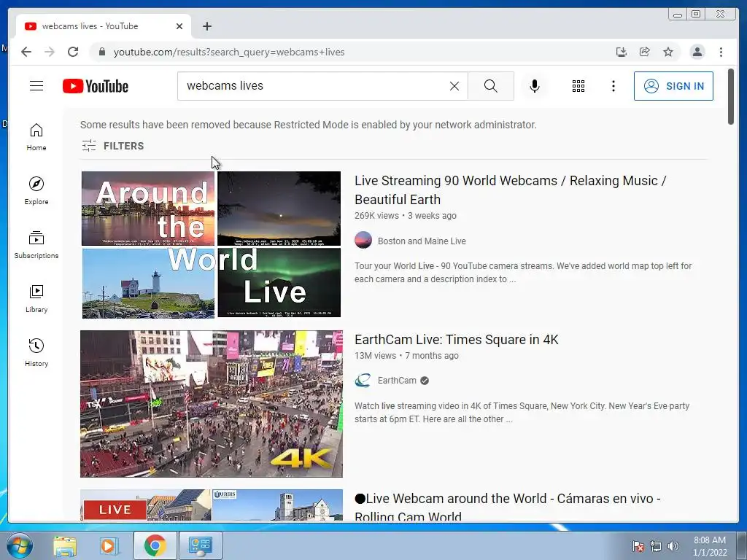Go to Home in the sidebar
This screenshot has width=747, height=560.
click(36, 137)
